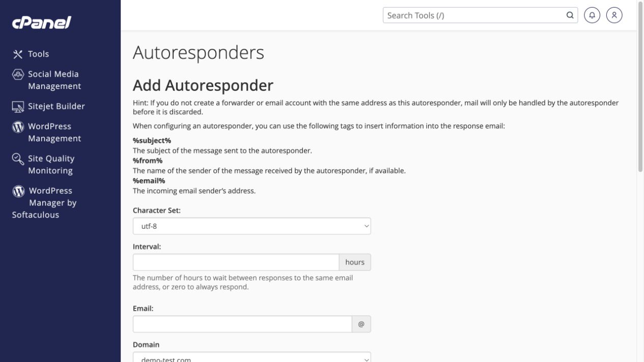Focus the Email address input
644x362 pixels.
coord(242,324)
